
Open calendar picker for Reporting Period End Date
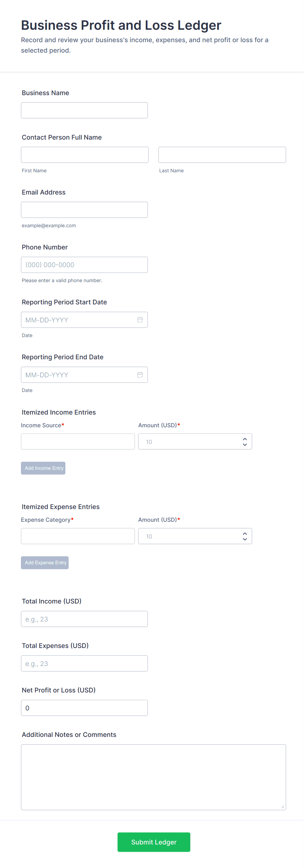(140, 375)
